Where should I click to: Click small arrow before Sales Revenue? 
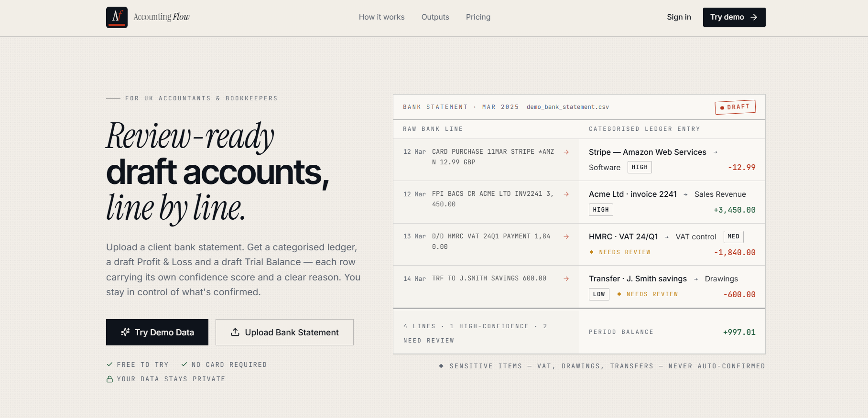pyautogui.click(x=685, y=194)
